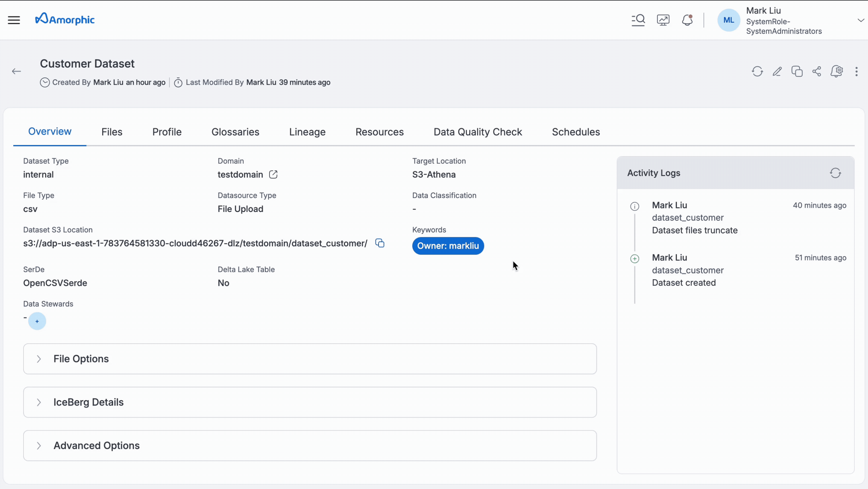
Task: Open dataset notification settings bell-gear icon
Action: (x=837, y=71)
